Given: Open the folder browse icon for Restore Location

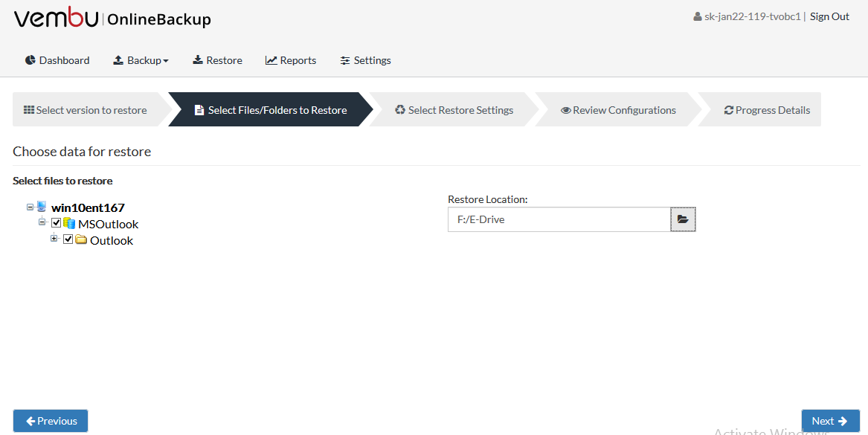Looking at the screenshot, I should tap(683, 219).
